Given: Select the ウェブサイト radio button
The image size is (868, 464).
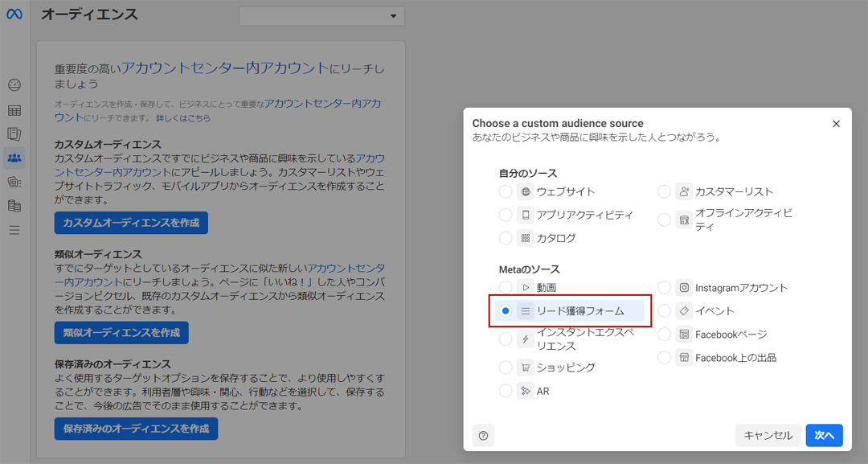Looking at the screenshot, I should click(x=506, y=191).
